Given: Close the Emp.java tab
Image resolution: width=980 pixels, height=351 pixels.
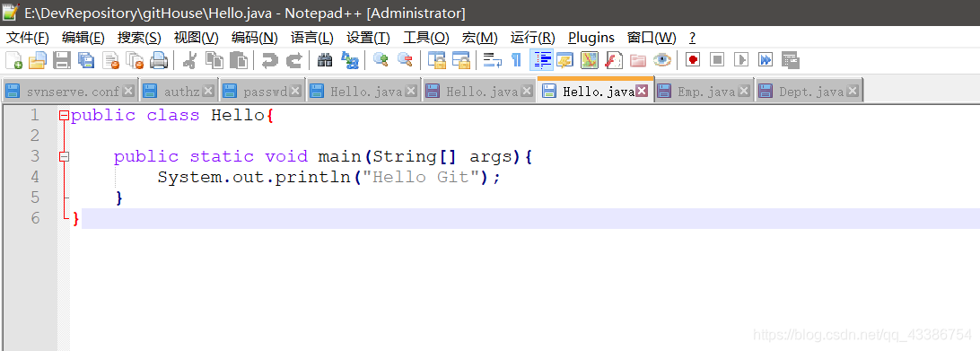Looking at the screenshot, I should tap(744, 91).
